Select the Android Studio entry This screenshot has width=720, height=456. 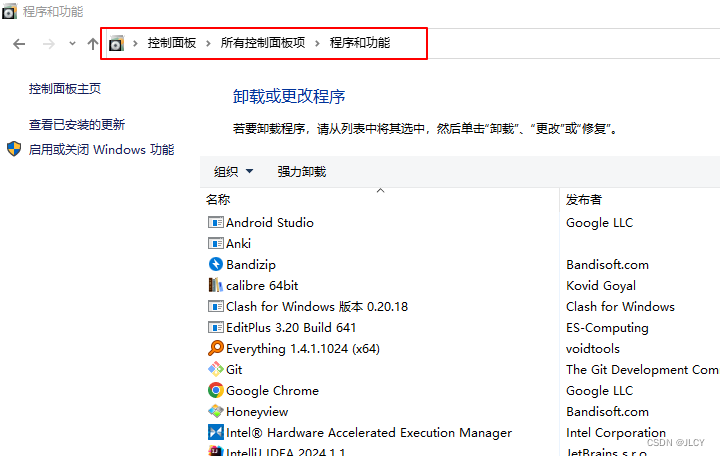[x=270, y=223]
